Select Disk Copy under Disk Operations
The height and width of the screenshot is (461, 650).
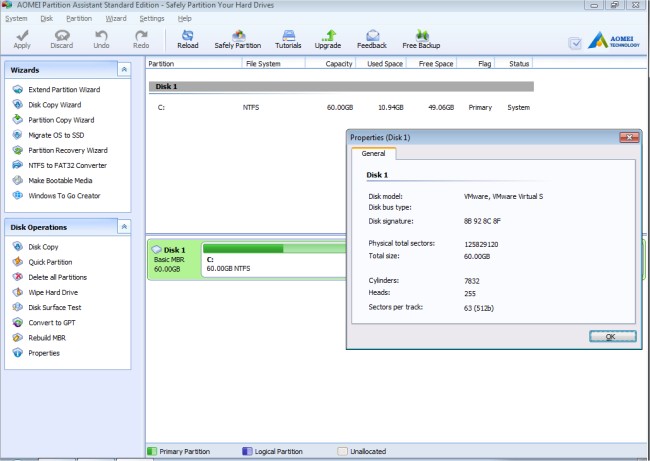click(43, 247)
